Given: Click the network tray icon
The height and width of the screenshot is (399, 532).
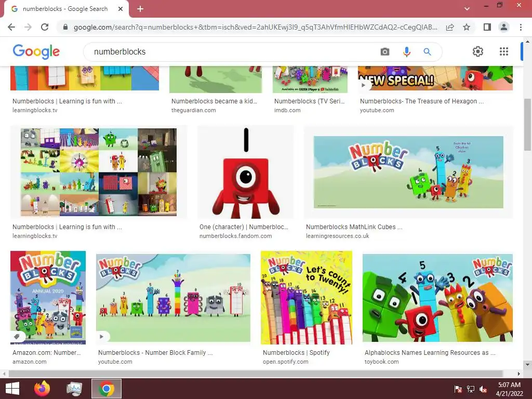Looking at the screenshot, I should click(471, 389).
